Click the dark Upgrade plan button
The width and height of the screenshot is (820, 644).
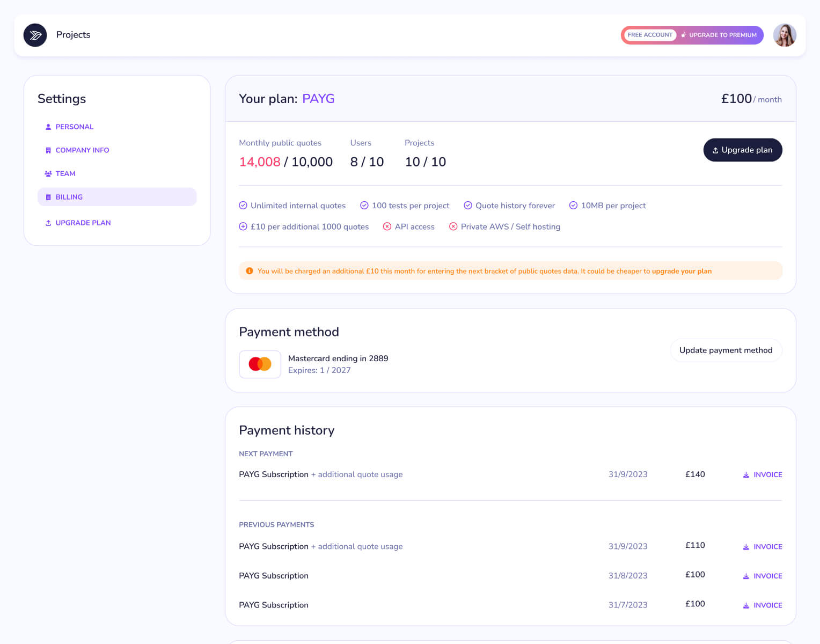743,150
